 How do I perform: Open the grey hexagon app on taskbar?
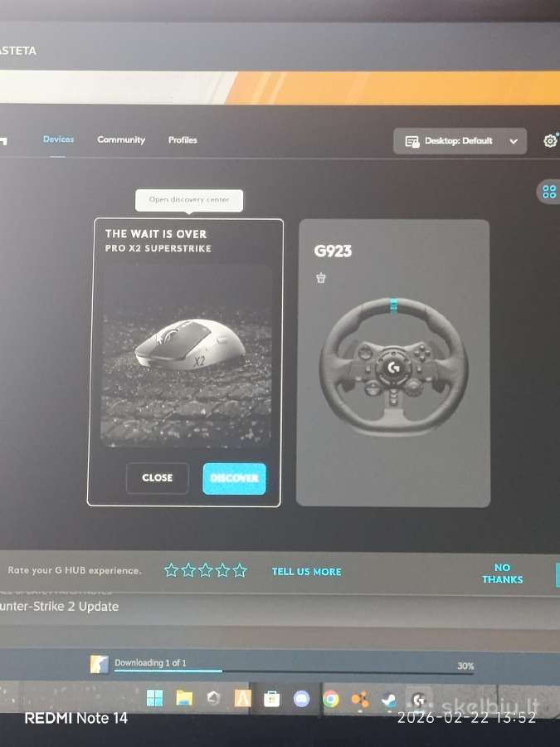coord(213,698)
